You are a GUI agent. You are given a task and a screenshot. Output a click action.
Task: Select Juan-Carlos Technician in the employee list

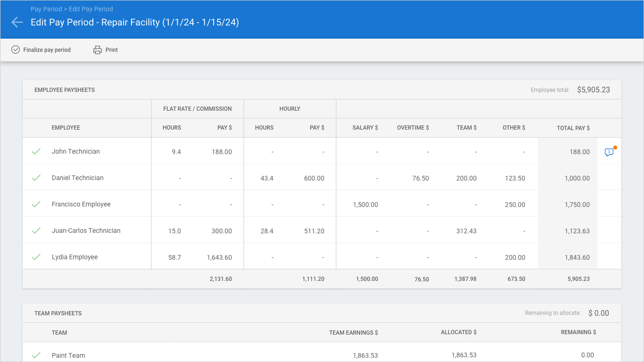[x=86, y=230]
